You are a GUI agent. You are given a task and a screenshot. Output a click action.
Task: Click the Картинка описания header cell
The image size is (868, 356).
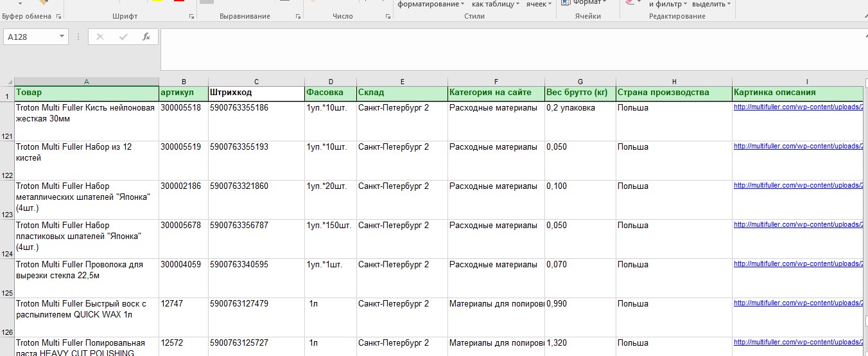click(798, 94)
